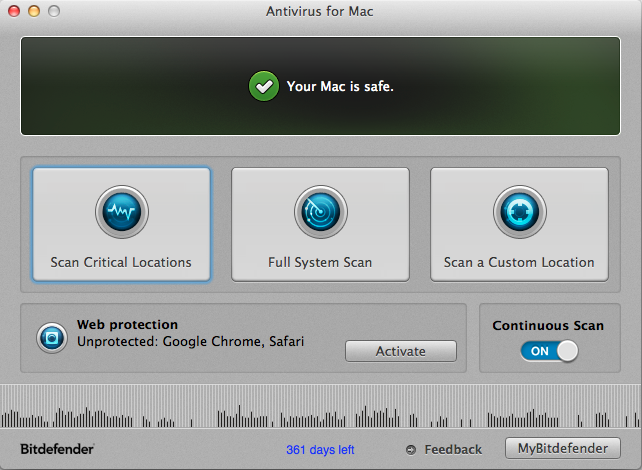Click the green checkmark status icon
Viewport: 642px width, 470px height.
tap(264, 86)
